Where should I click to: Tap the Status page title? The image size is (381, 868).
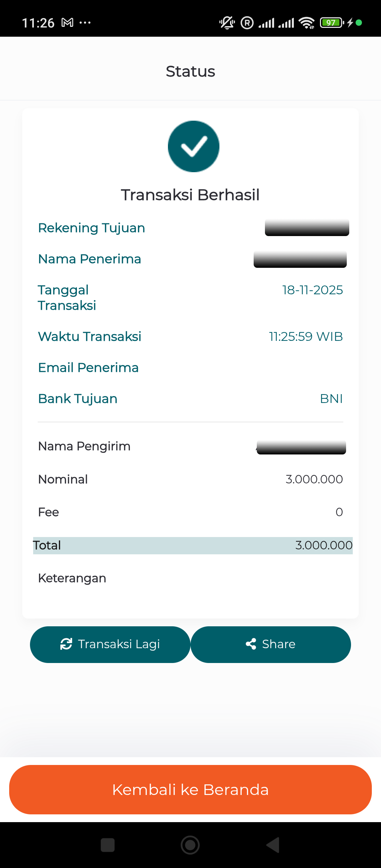190,71
